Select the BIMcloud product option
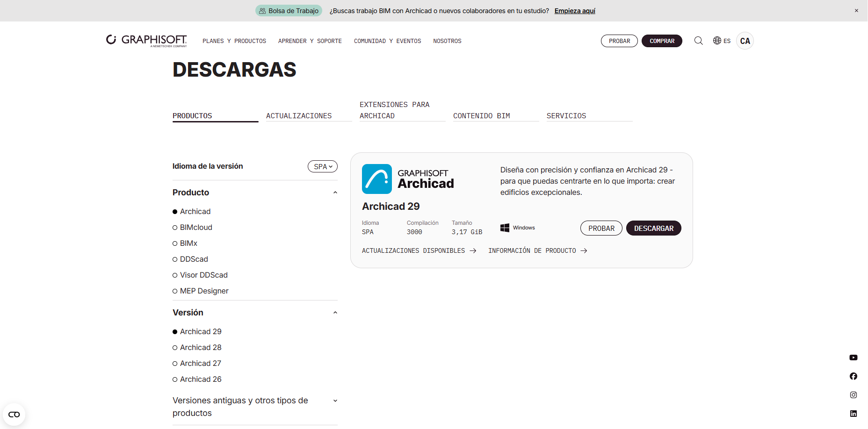 (192, 228)
